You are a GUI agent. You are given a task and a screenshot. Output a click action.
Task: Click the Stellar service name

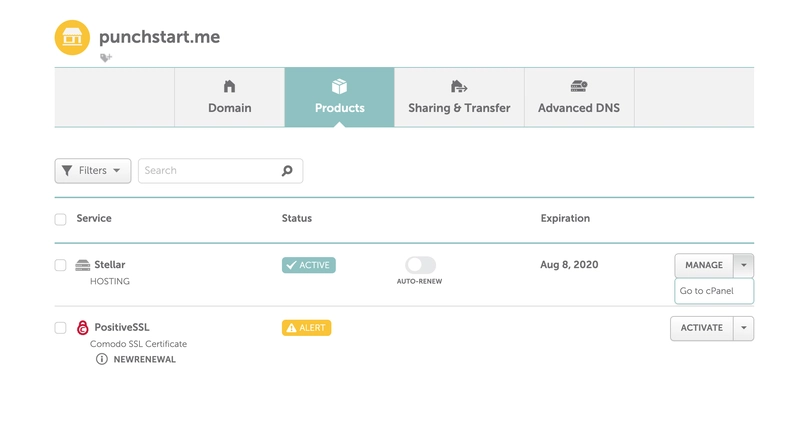pos(110,265)
